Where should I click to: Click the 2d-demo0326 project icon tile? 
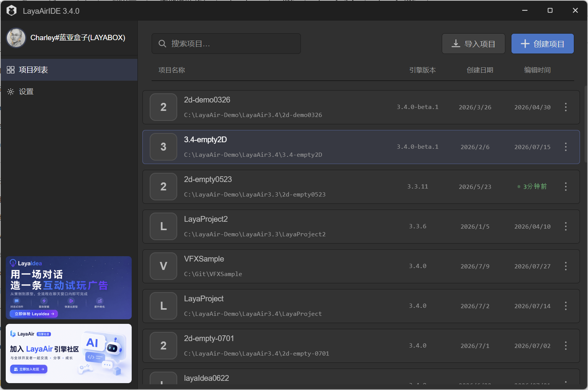point(163,107)
